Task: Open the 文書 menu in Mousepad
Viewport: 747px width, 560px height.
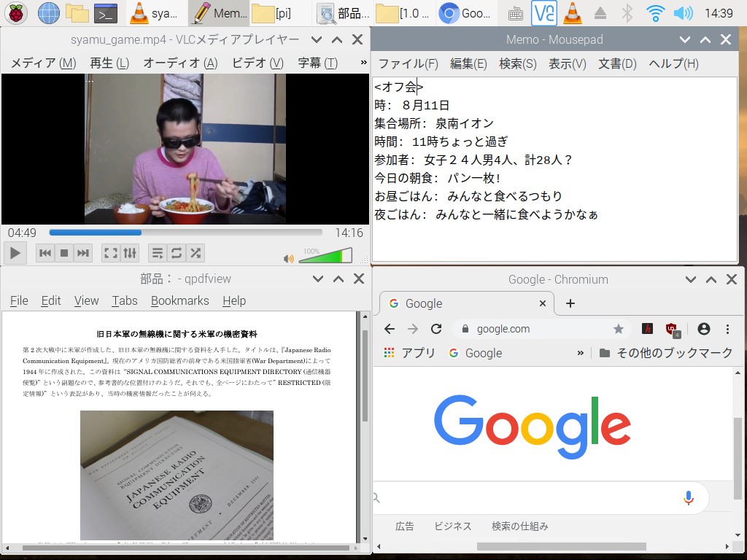Action: click(617, 64)
